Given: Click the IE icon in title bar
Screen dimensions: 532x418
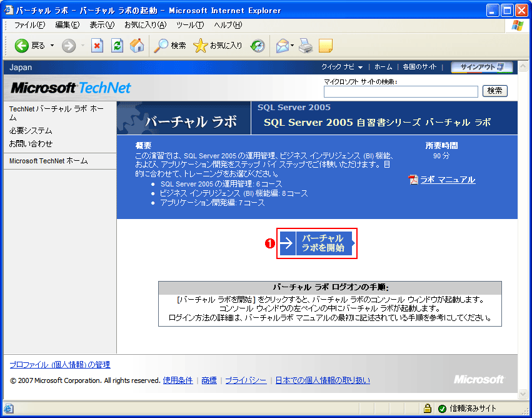Looking at the screenshot, I should coord(9,10).
